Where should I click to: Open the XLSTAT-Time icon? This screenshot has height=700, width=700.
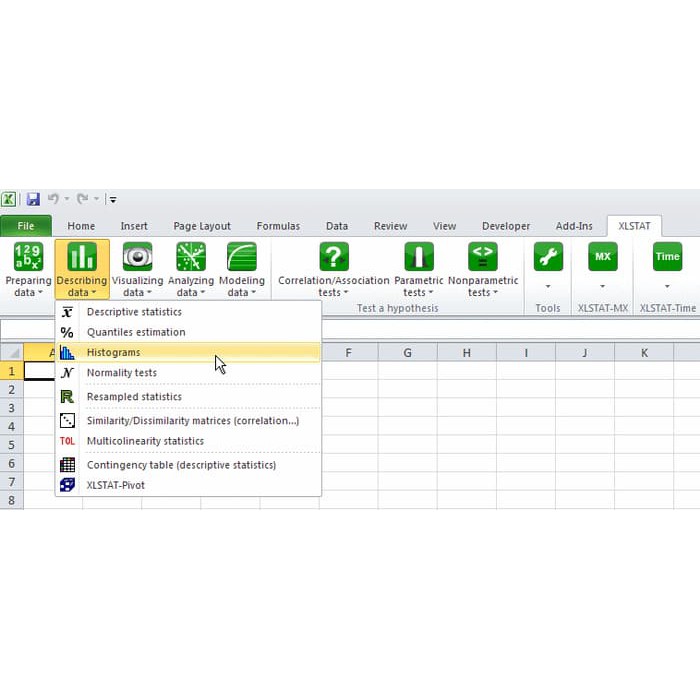[667, 256]
